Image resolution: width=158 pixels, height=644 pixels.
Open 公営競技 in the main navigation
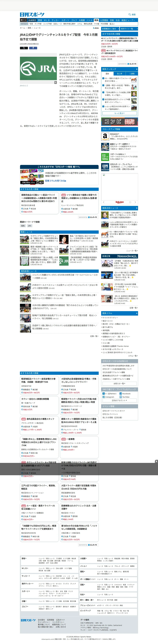pyautogui.click(x=104, y=20)
